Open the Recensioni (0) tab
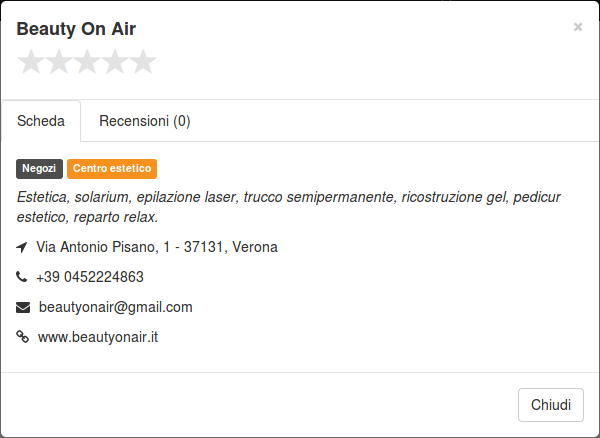Screen dimensions: 600x438 [x=145, y=121]
